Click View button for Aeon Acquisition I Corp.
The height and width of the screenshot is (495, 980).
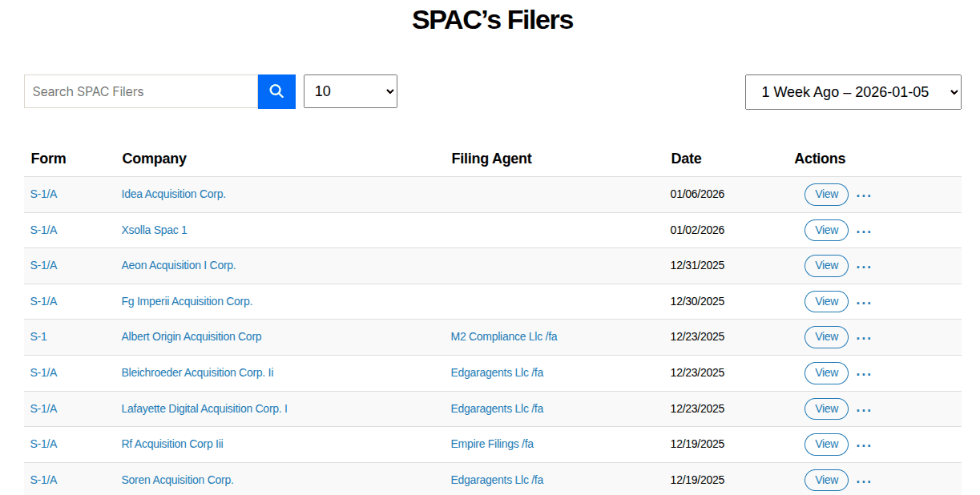tap(826, 266)
